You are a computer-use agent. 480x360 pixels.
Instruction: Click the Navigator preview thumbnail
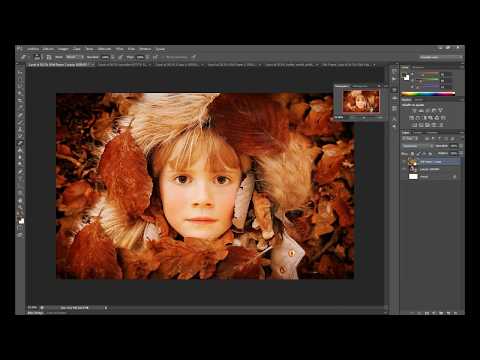coord(361,101)
